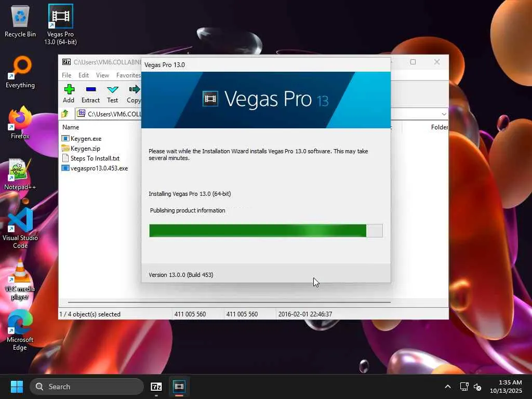Click the Extract tool in 7-Zip
The width and height of the screenshot is (532, 399).
(x=90, y=94)
